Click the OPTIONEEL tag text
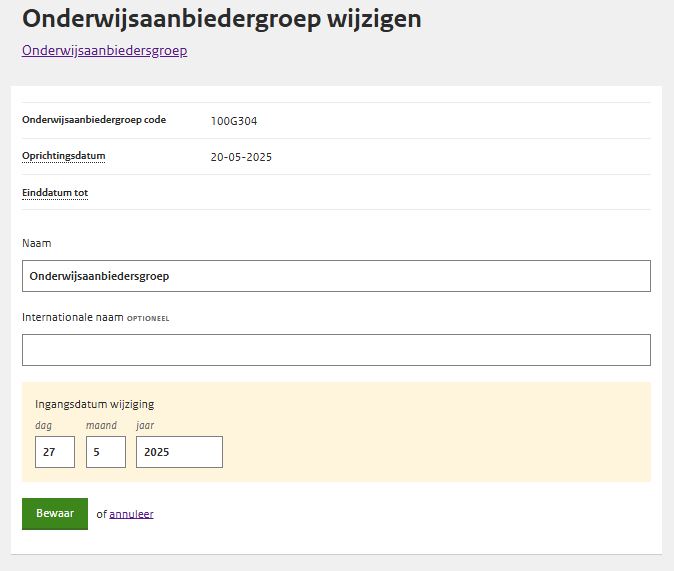Screen dimensions: 674x571 point(148,319)
